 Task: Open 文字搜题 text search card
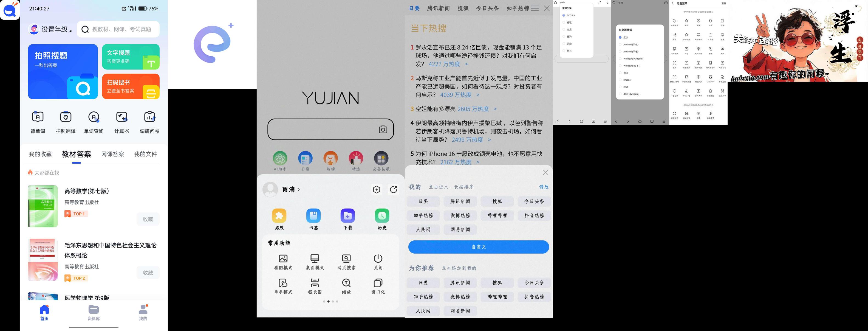click(x=131, y=57)
